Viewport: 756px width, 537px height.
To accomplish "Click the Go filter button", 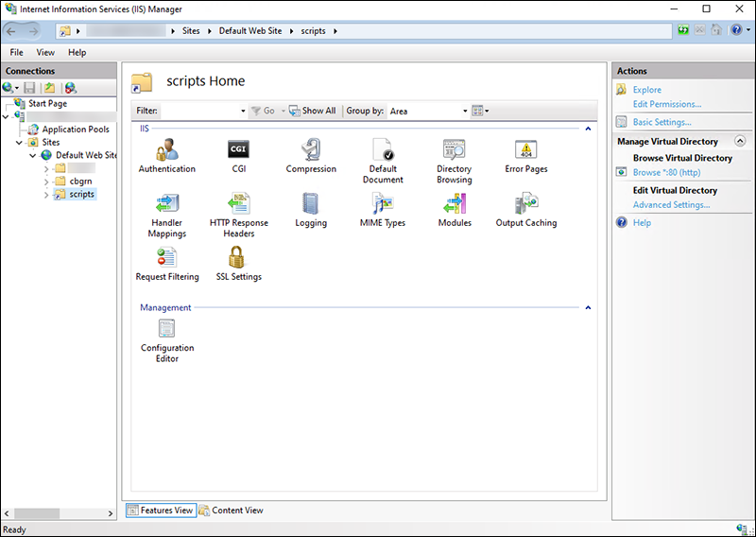I will 264,111.
